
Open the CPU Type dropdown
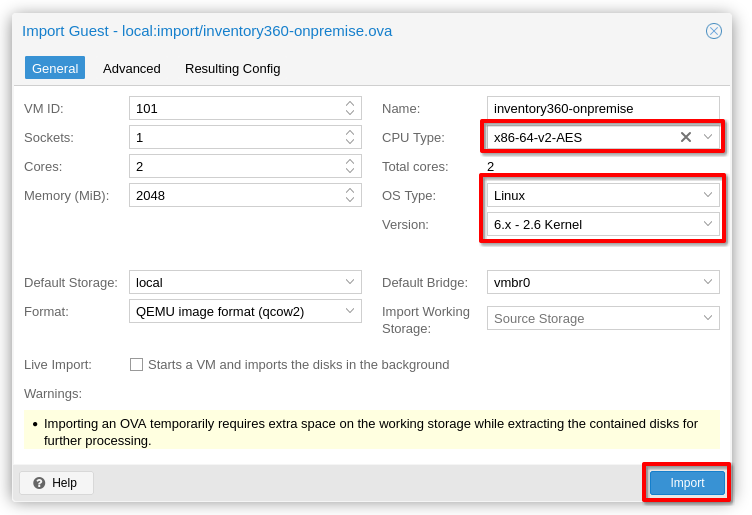click(708, 137)
